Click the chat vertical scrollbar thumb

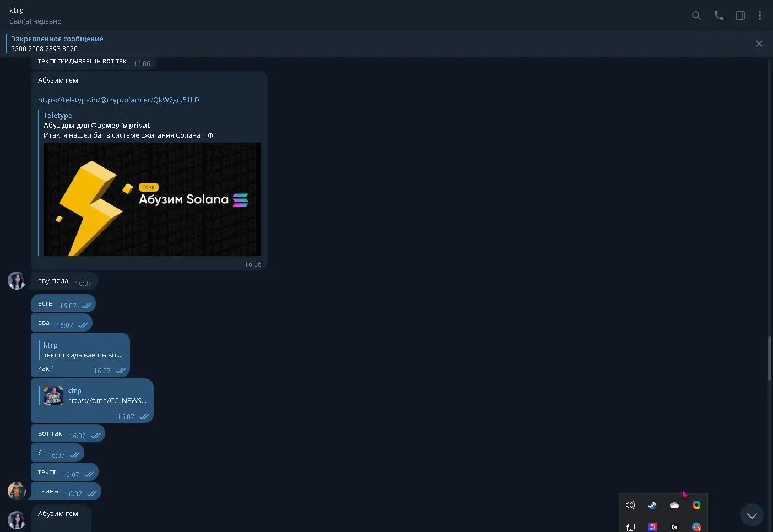(770, 358)
